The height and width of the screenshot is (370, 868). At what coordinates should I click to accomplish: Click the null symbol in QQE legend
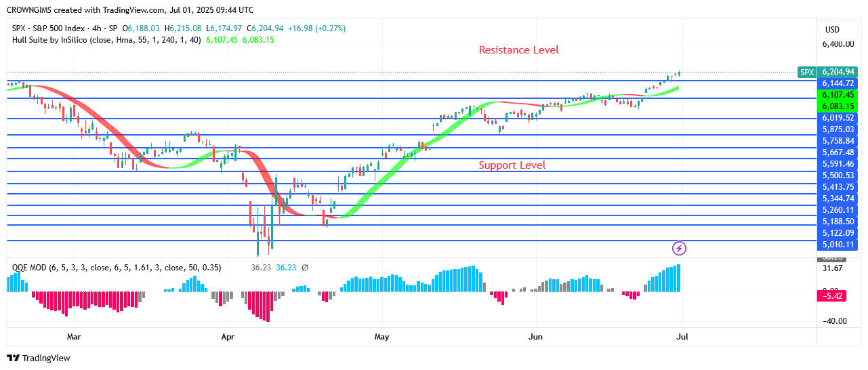pos(305,268)
